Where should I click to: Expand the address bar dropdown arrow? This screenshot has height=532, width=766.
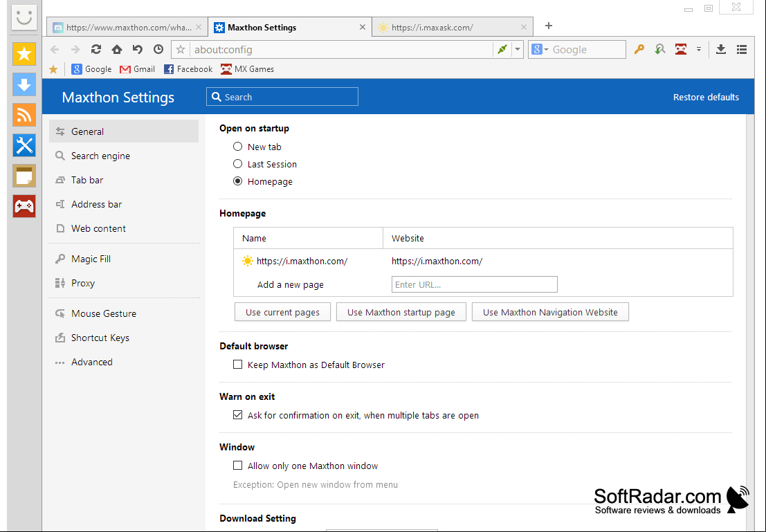pyautogui.click(x=518, y=49)
